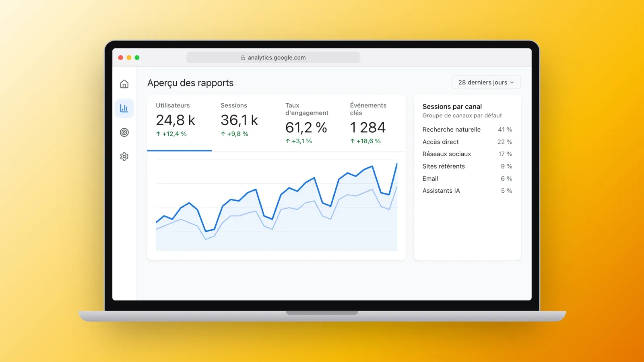Click the +9,8 % change indicator

click(x=235, y=134)
